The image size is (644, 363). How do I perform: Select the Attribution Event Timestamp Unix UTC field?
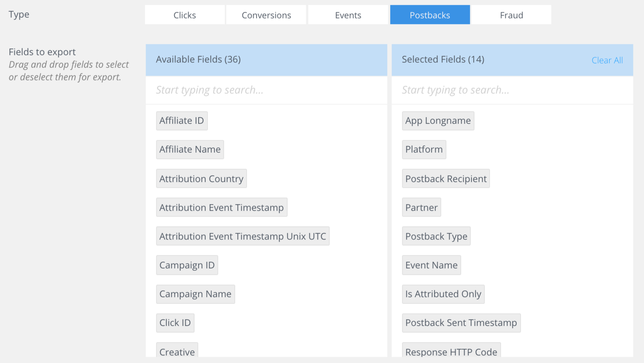(x=243, y=236)
